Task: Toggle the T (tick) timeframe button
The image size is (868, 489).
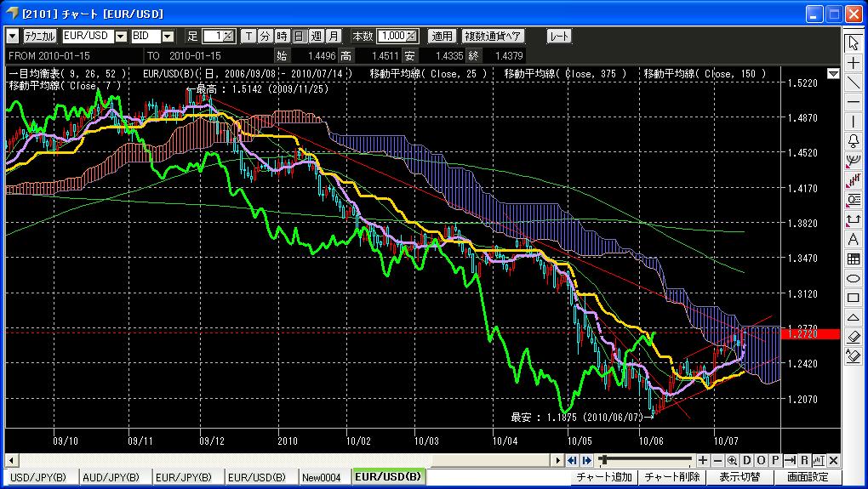Action: click(x=248, y=37)
